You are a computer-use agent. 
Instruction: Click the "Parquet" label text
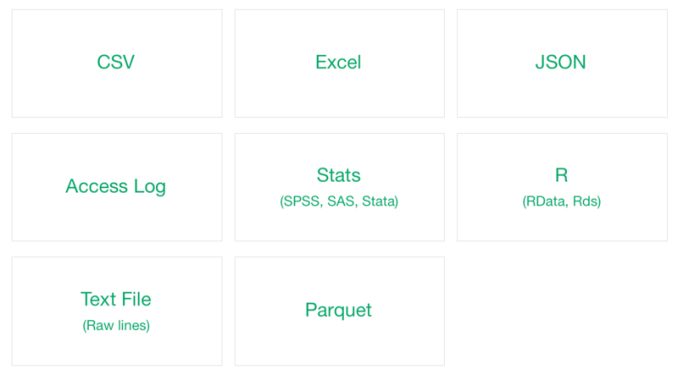click(x=339, y=311)
